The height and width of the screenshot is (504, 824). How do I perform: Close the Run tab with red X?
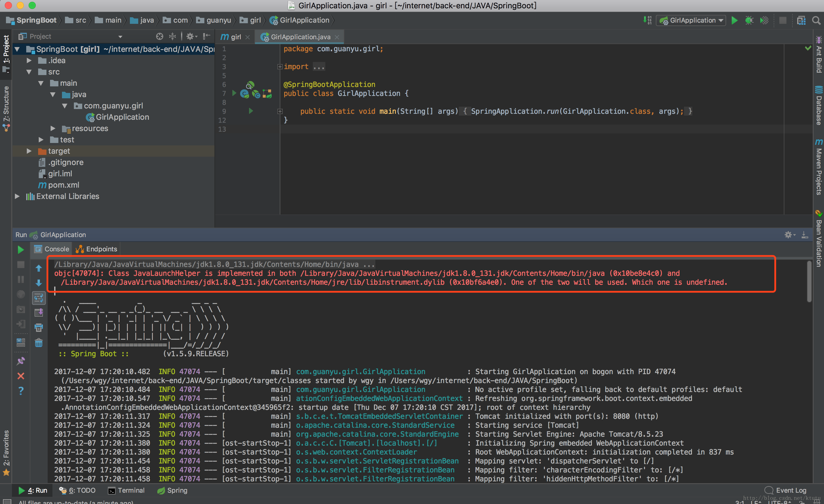tap(21, 376)
